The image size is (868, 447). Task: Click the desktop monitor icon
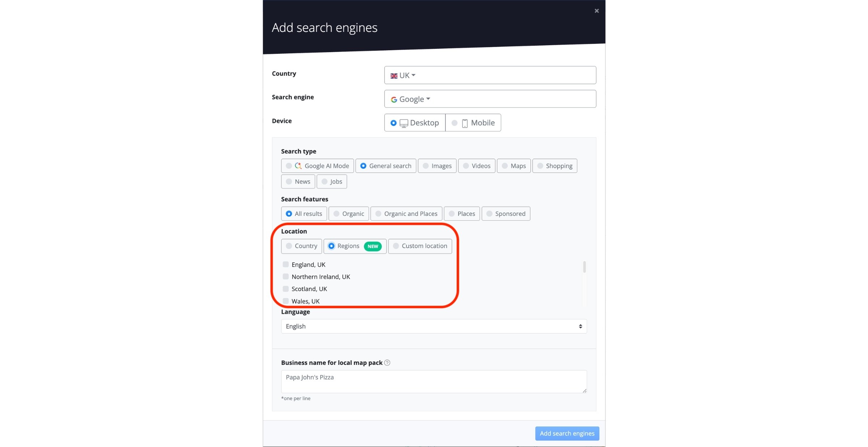(x=404, y=123)
